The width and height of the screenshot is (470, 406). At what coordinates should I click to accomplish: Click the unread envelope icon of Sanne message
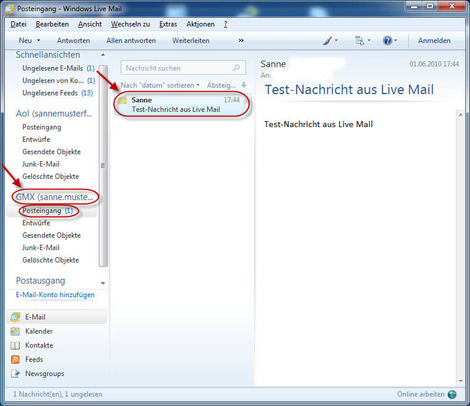[123, 100]
